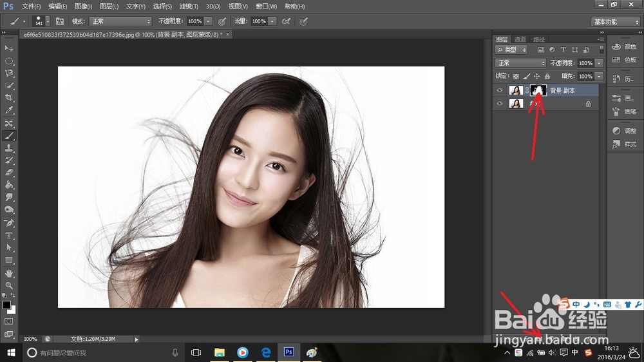Viewport: 644px width, 362px height.
Task: Toggle smart object layer filter
Action: click(x=586, y=50)
